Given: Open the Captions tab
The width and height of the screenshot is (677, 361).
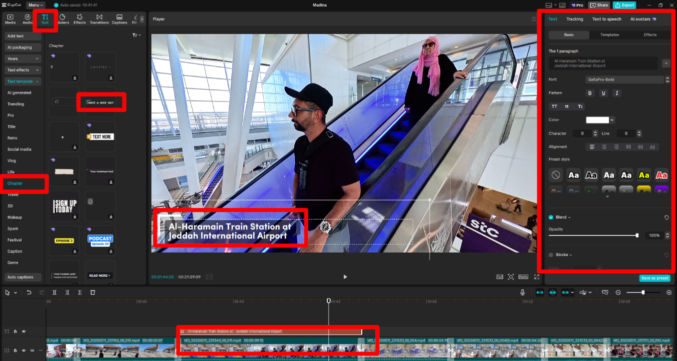Looking at the screenshot, I should point(120,19).
